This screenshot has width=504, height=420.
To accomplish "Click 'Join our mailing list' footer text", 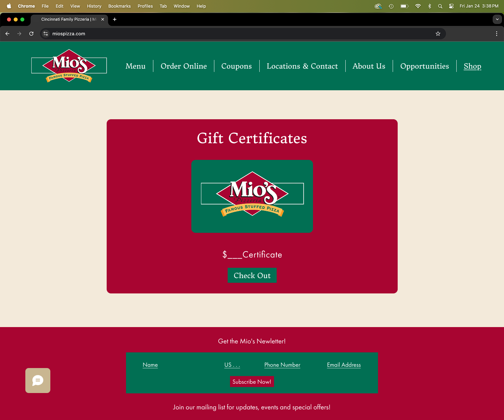I will [x=252, y=407].
